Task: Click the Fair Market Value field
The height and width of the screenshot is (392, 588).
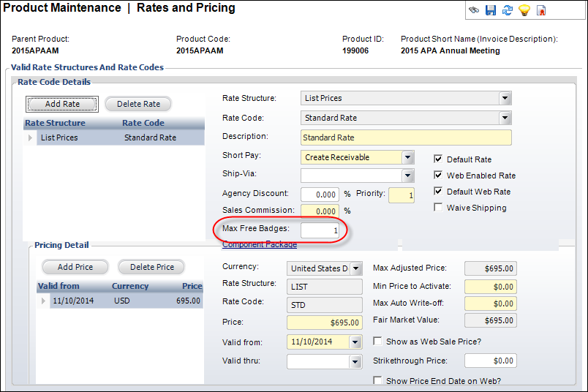Action: 491,321
